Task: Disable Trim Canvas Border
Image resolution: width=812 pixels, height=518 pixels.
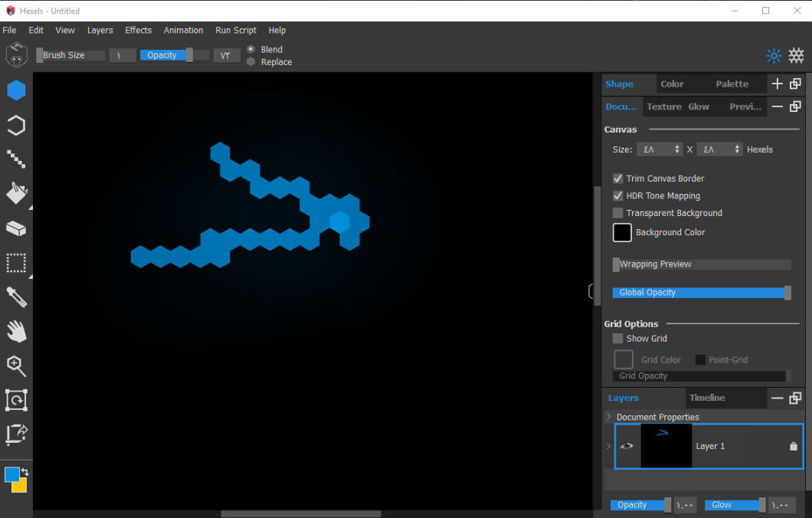Action: [617, 178]
